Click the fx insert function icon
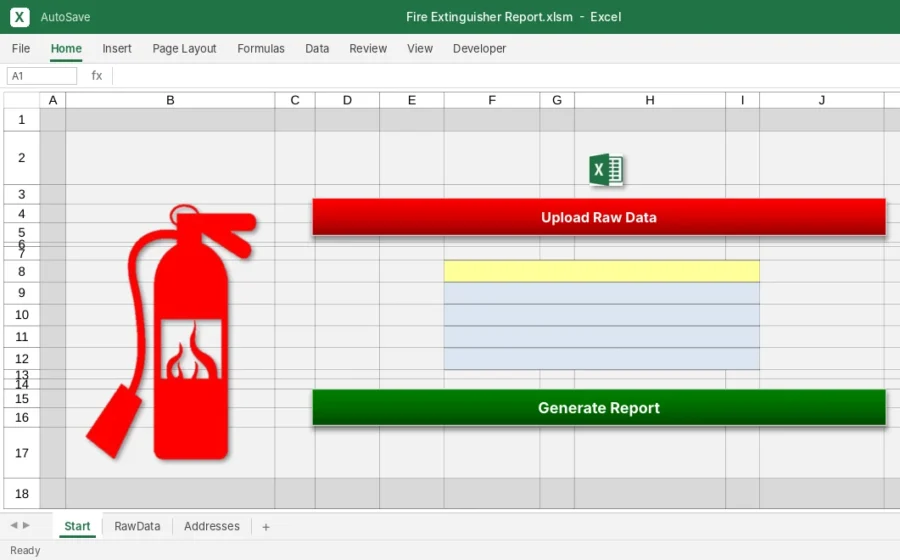900x560 pixels. pos(96,76)
